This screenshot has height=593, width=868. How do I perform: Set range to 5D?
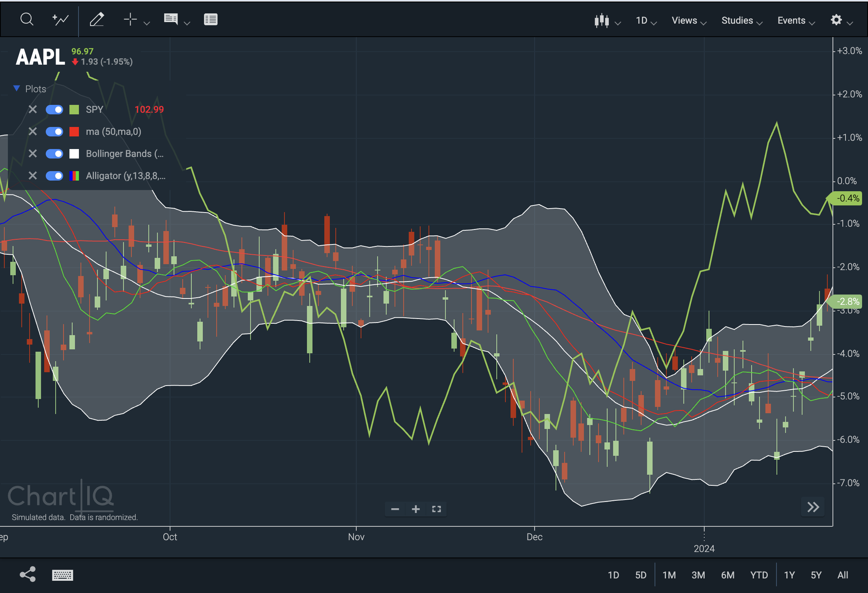(x=641, y=575)
